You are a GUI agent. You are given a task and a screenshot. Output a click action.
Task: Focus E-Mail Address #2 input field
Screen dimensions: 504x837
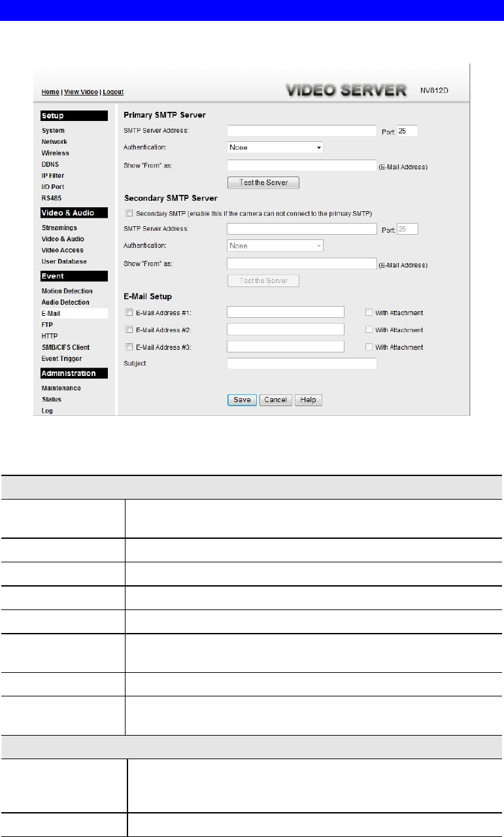coord(286,329)
